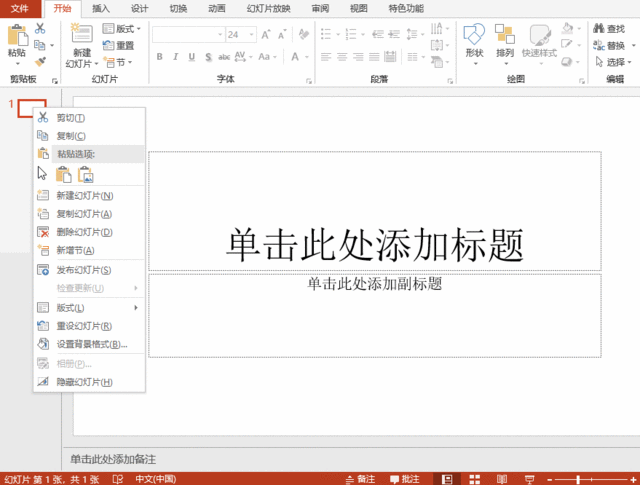This screenshot has width=640, height=485.
Task: Select 删除幻灯片 from context menu
Action: pos(84,232)
